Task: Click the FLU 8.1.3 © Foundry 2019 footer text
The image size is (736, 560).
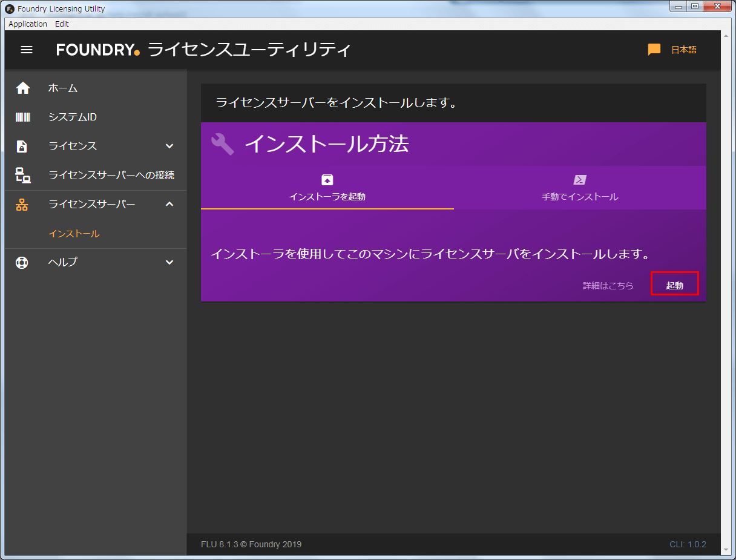Action: (x=251, y=544)
